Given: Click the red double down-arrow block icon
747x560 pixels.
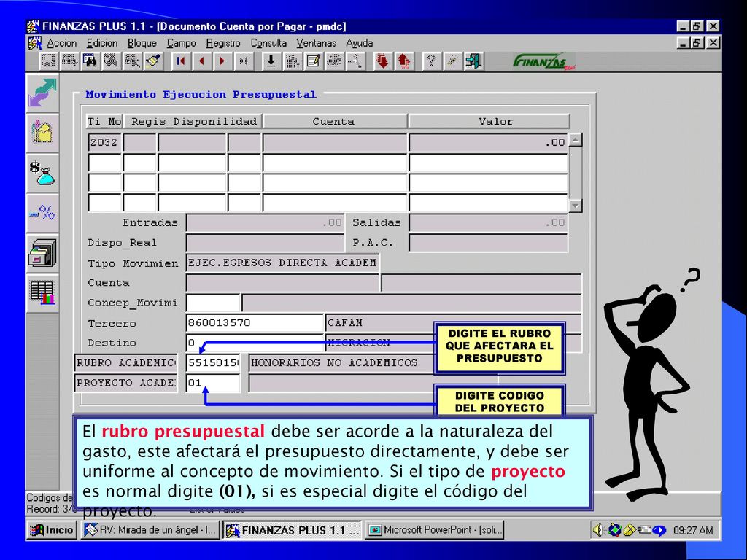Looking at the screenshot, I should (382, 61).
